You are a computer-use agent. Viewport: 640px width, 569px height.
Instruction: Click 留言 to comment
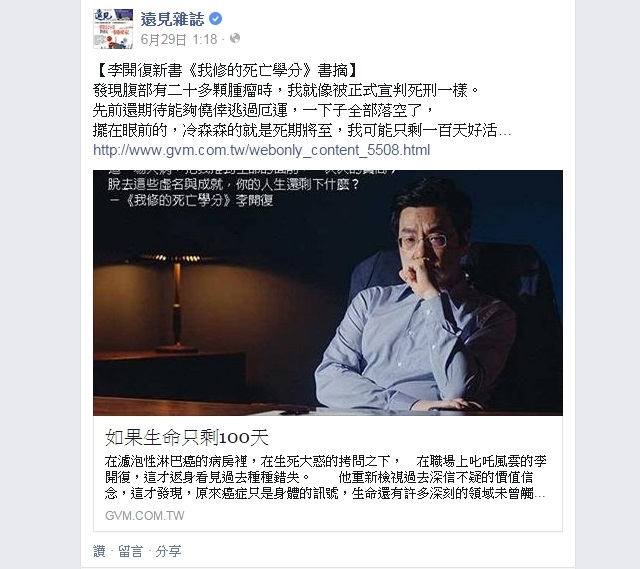point(131,551)
